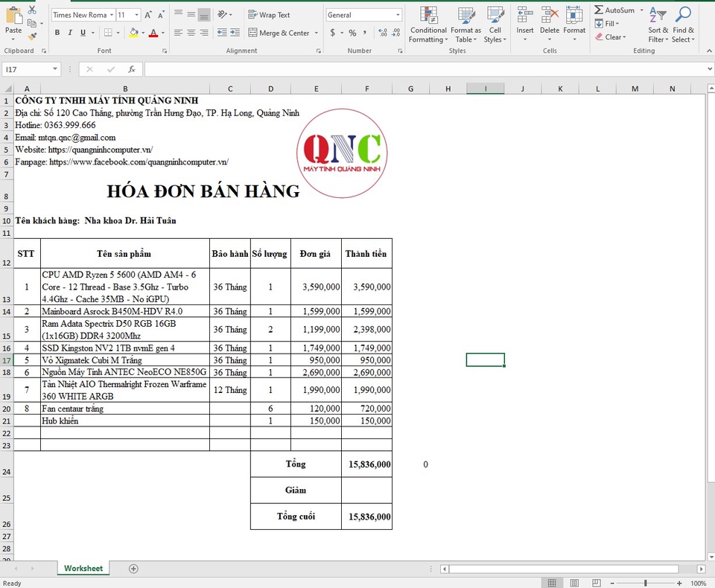Click Merge & Center button
The height and width of the screenshot is (588, 715).
[x=279, y=33]
